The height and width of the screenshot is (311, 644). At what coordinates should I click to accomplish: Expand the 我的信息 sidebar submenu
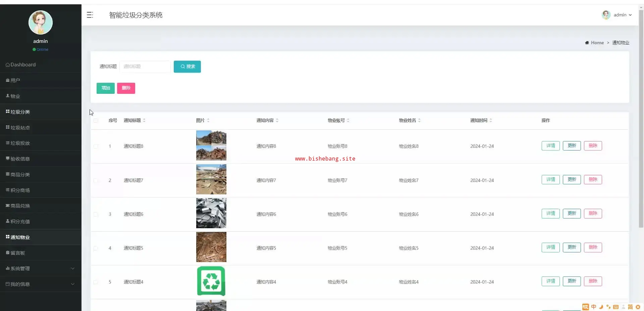point(40,284)
